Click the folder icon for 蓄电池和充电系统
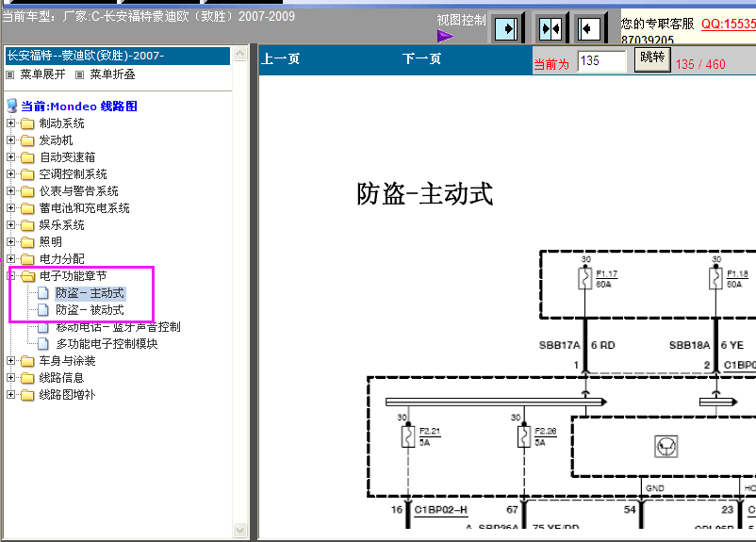 [27, 208]
